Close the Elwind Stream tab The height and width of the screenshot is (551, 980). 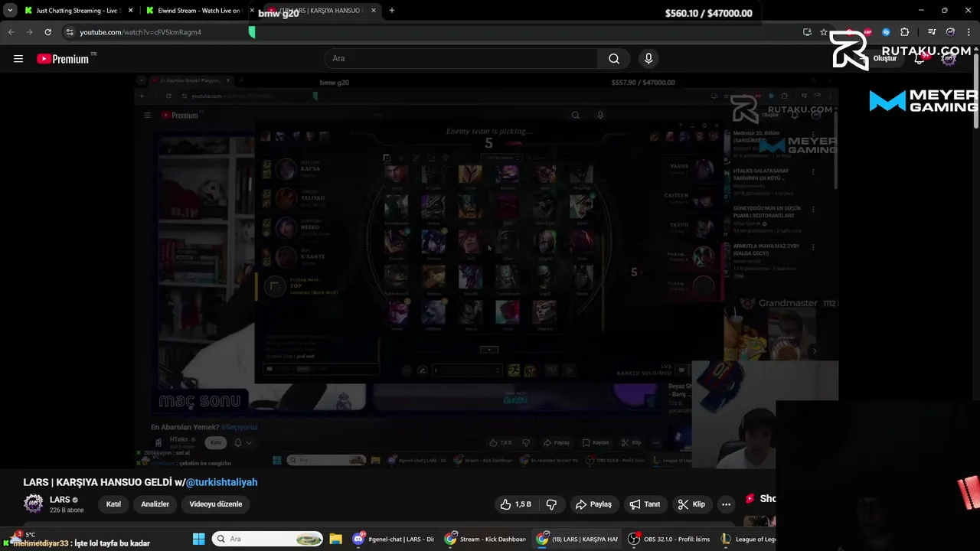pos(252,11)
